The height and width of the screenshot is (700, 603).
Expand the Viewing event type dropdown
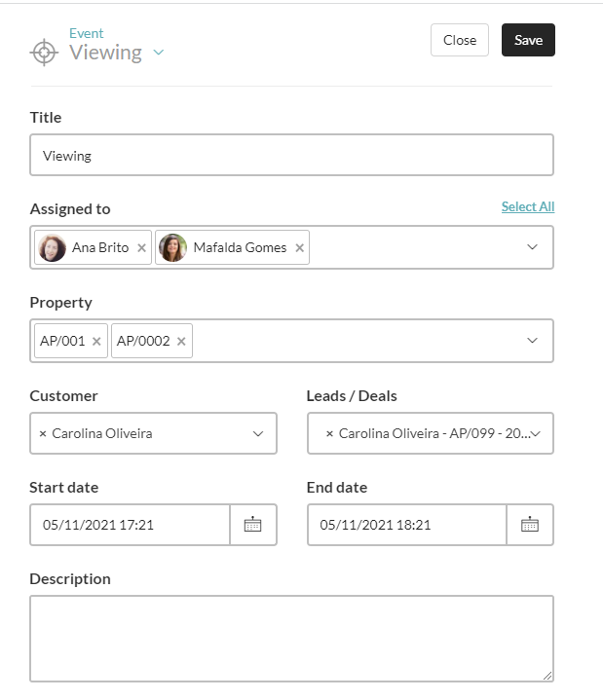[x=159, y=53]
